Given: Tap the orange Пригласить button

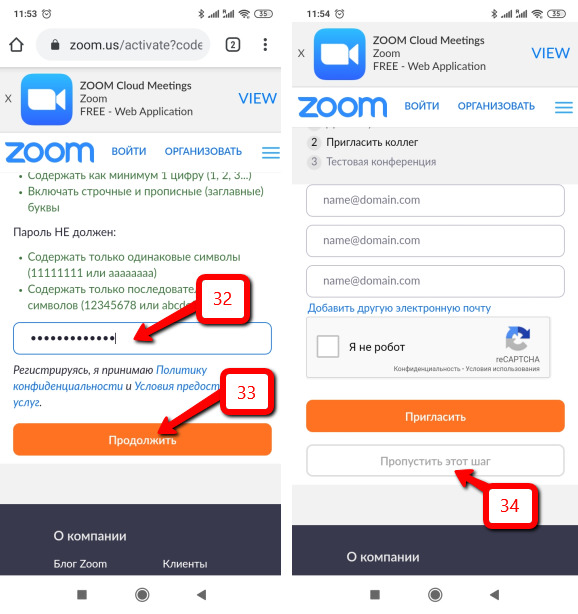Looking at the screenshot, I should tap(435, 416).
